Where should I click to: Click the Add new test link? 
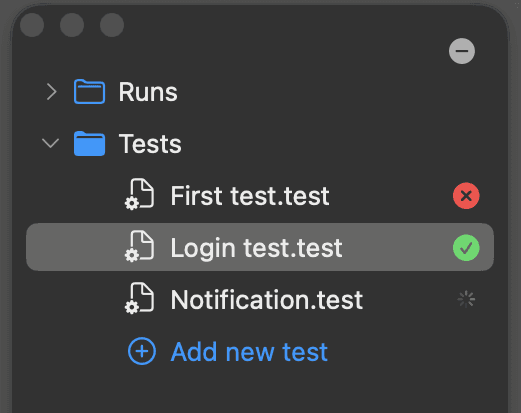tap(249, 352)
